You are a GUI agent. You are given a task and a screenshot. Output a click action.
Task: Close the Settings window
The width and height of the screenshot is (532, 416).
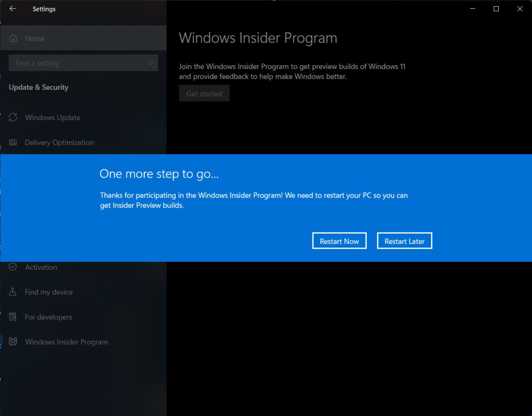pyautogui.click(x=520, y=9)
